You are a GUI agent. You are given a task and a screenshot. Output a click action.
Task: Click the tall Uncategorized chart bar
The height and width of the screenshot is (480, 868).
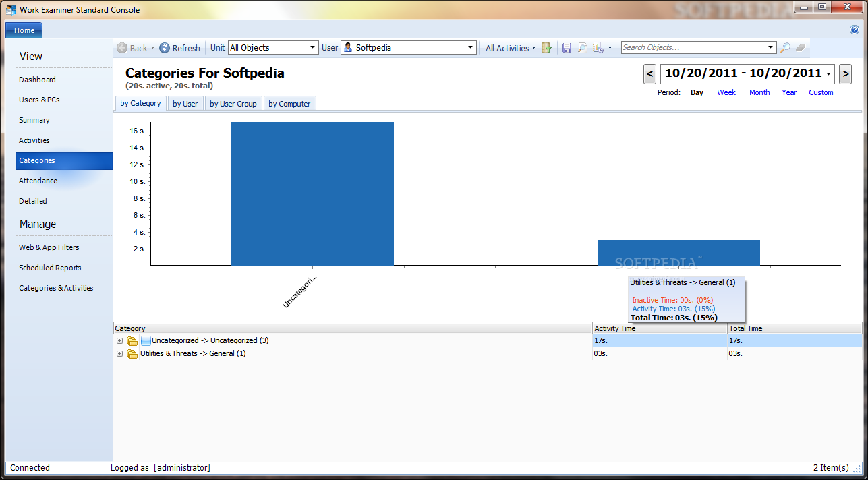click(312, 193)
